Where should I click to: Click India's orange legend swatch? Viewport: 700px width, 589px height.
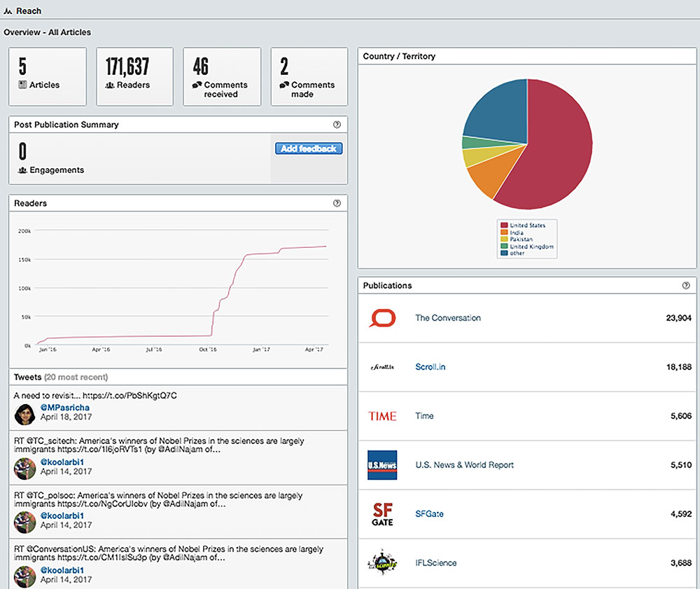click(503, 233)
